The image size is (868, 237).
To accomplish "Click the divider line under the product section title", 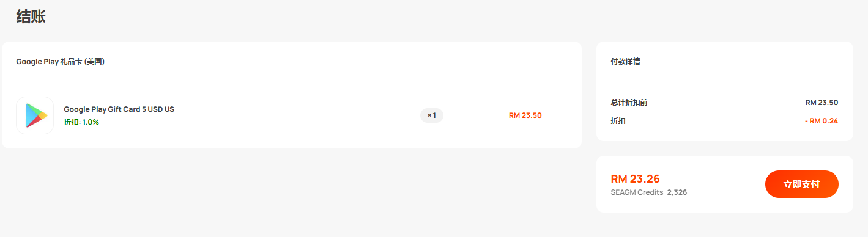I will (x=292, y=82).
